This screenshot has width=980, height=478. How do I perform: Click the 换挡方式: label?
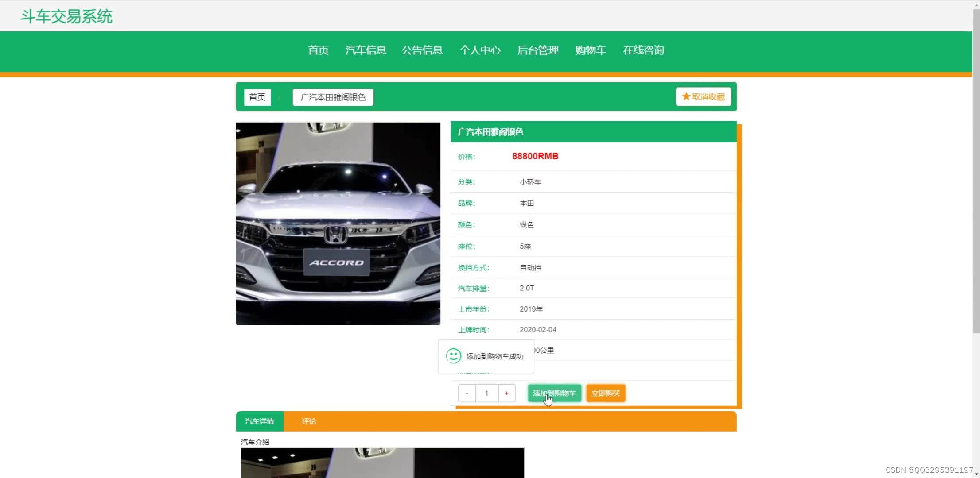point(474,267)
